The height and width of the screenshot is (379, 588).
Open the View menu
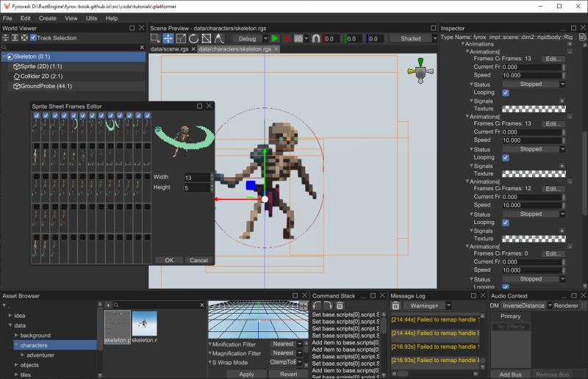click(71, 18)
